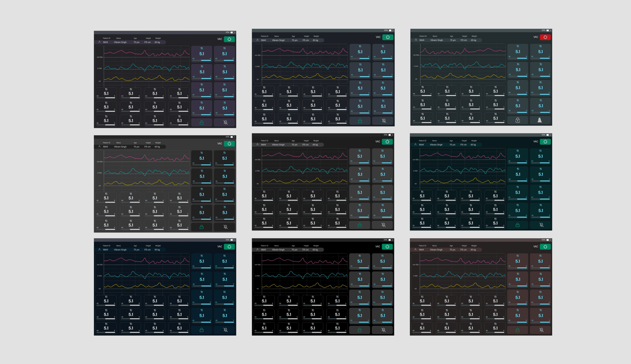Click the patient person icon in top-right mockup
Screen dimensions: 631x364
pos(416,40)
